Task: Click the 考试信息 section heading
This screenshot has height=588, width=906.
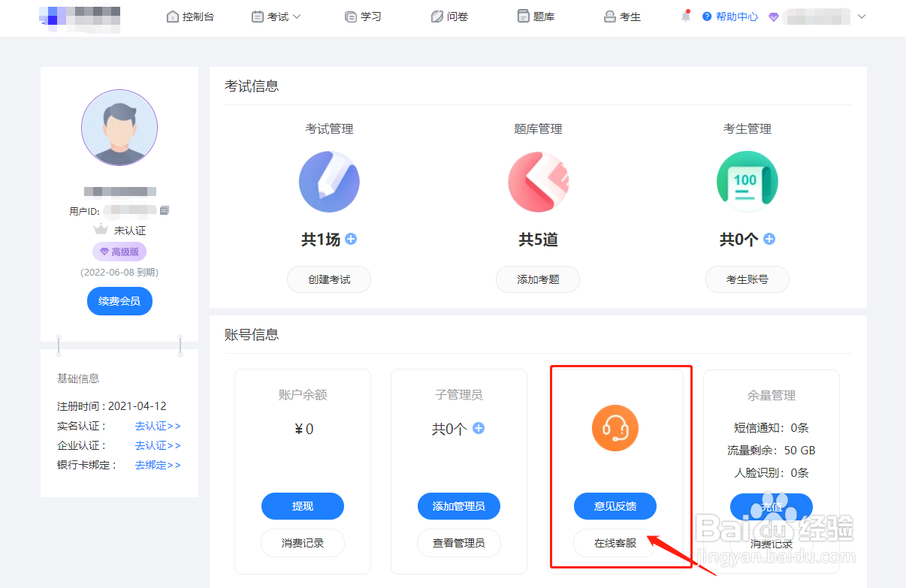Action: (252, 86)
